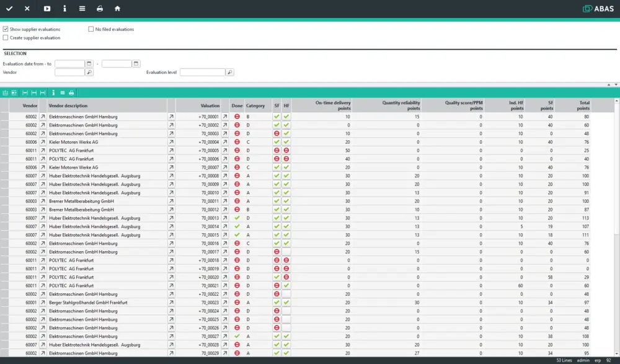Click '53 Lines' in status bar
This screenshot has height=364, width=620.
coord(564,360)
